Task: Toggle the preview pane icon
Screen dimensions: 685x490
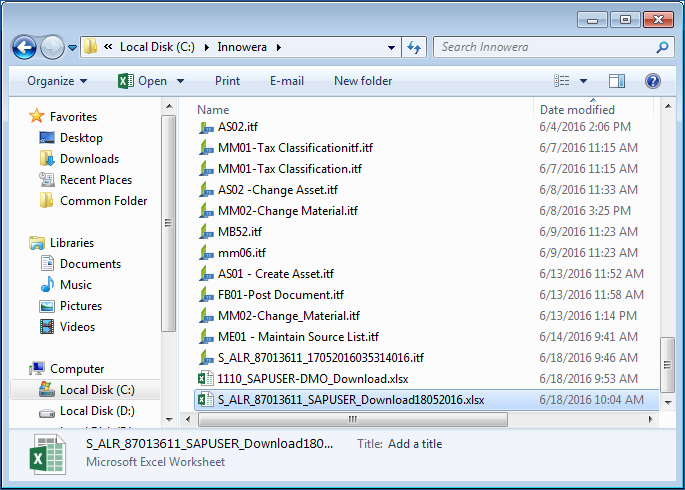Action: (617, 81)
